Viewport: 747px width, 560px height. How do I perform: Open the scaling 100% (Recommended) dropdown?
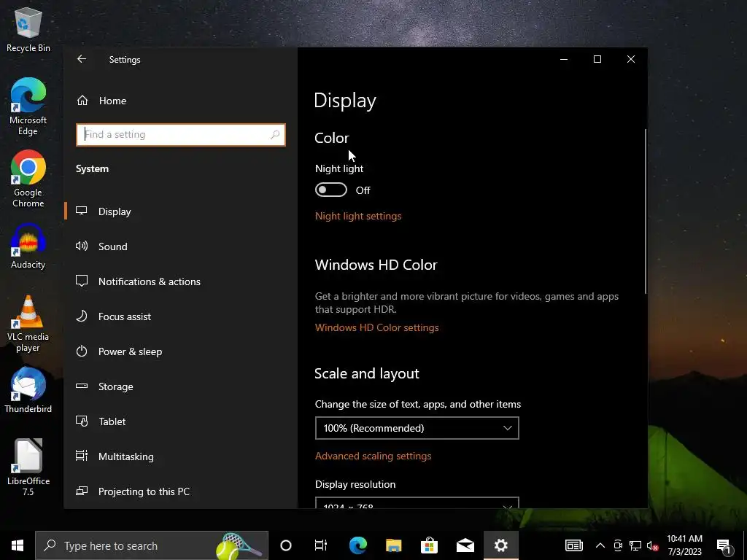417,428
